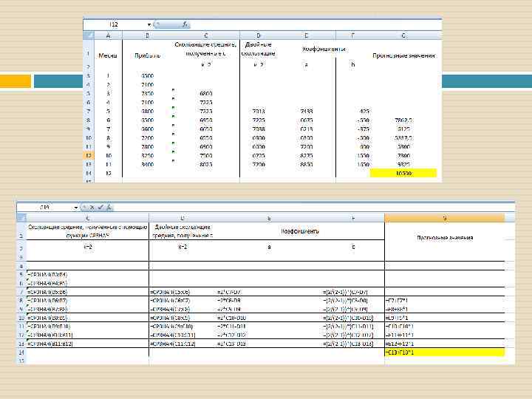
Task: Select column B header in top spreadsheet
Action: pyautogui.click(x=147, y=35)
